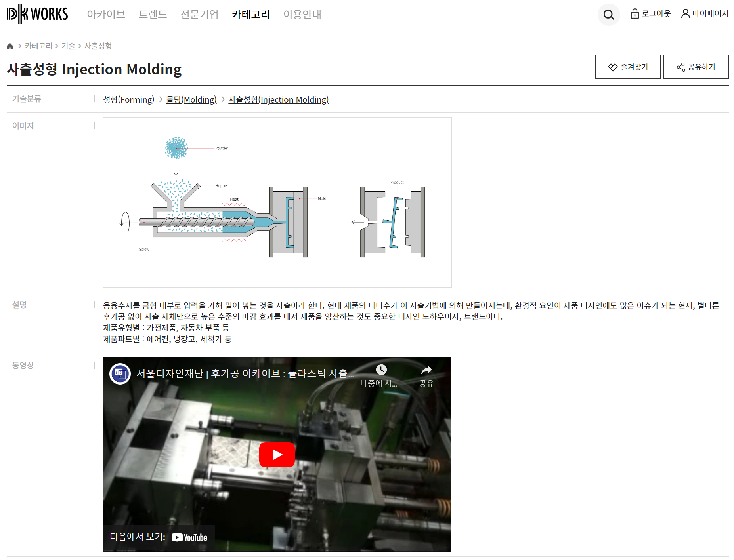The image size is (734, 560).
Task: Open video on YouTube via logo
Action: click(189, 537)
